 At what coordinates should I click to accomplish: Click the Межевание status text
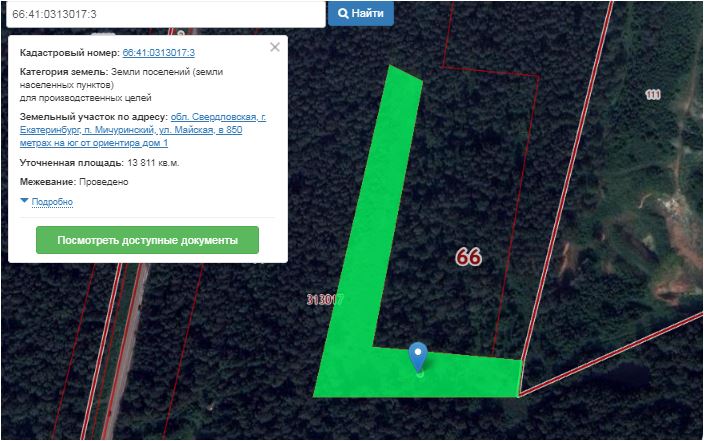click(x=104, y=182)
